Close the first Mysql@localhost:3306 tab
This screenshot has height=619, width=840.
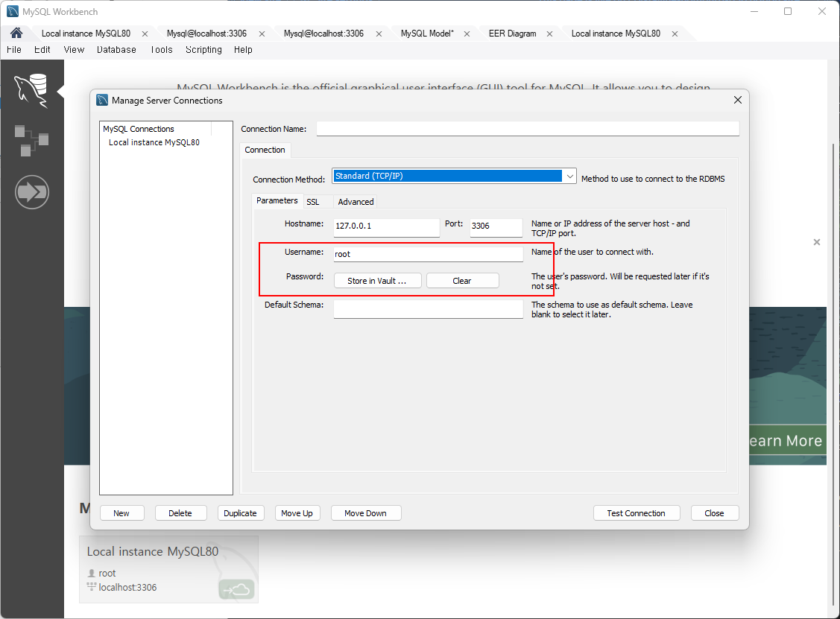tap(262, 34)
